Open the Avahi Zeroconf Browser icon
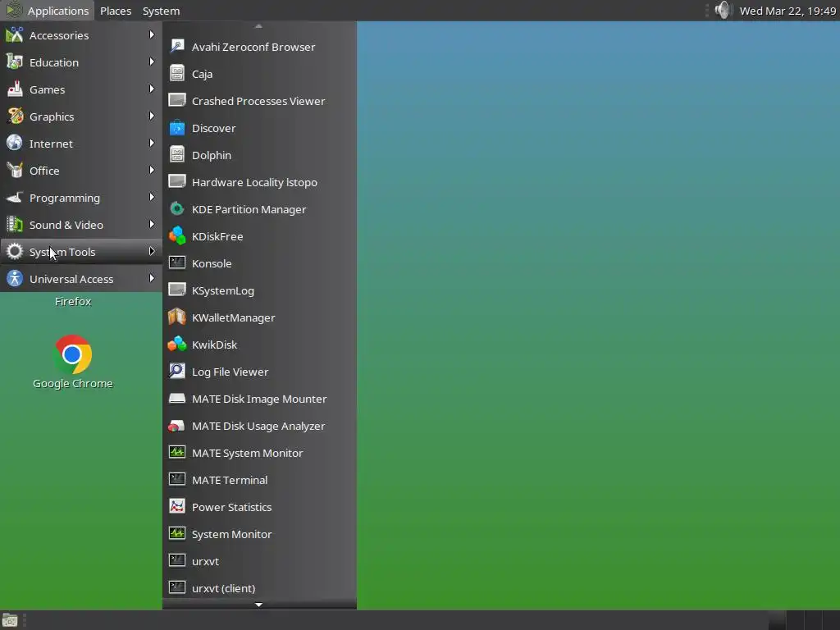This screenshot has height=630, width=840. [x=177, y=47]
